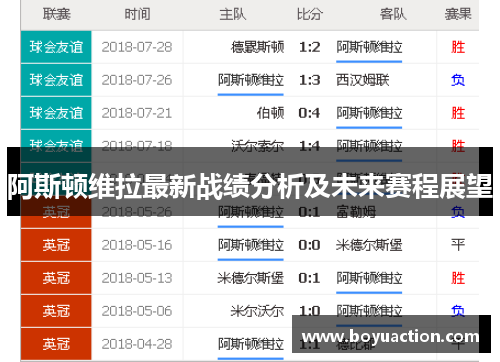Click the 0:0 score

pos(310,245)
